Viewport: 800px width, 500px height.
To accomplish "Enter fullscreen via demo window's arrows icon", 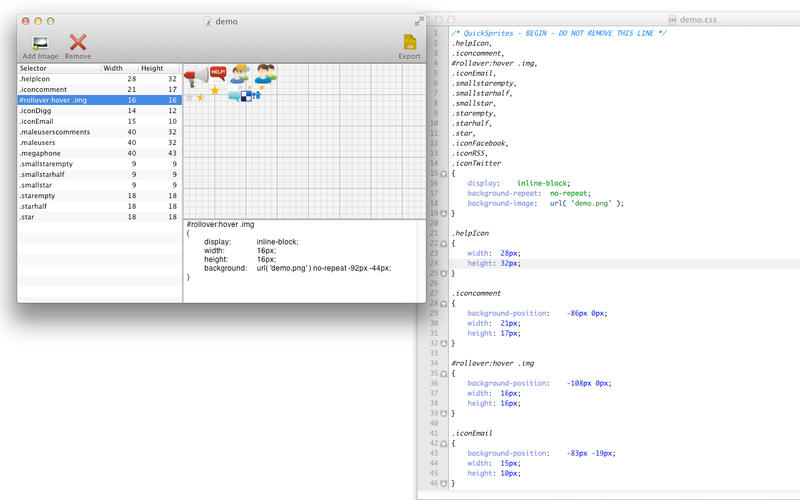I will tap(418, 20).
